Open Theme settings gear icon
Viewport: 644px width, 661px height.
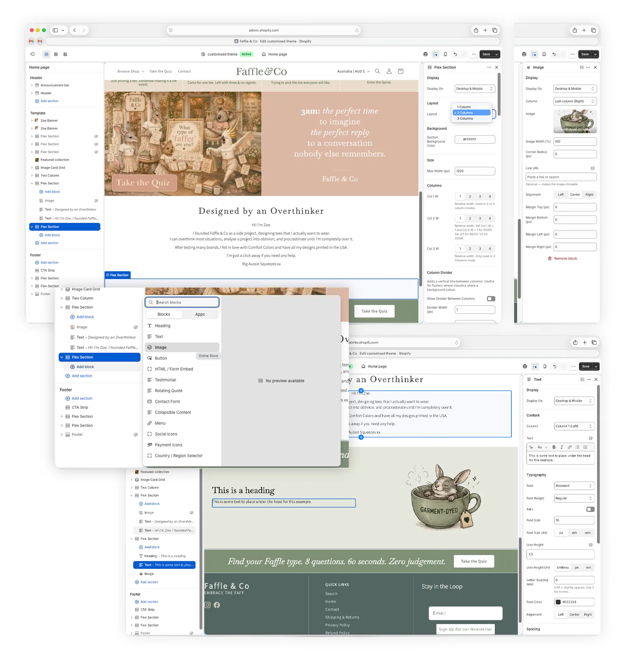tap(56, 54)
